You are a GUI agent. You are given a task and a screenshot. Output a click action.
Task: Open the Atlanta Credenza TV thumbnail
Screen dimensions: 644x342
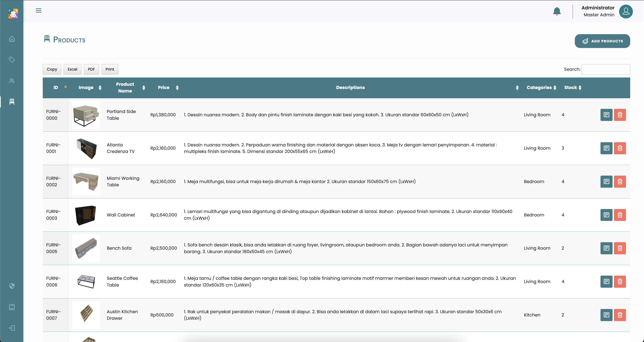click(x=86, y=148)
